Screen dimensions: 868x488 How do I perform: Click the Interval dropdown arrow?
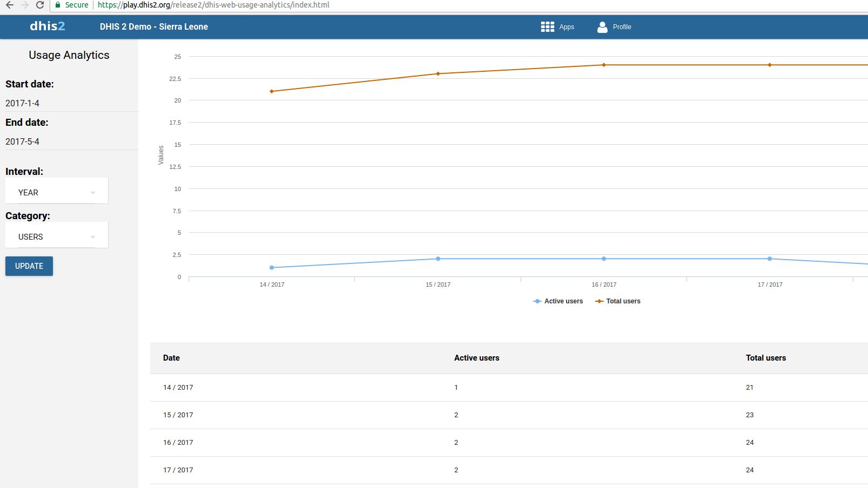93,193
